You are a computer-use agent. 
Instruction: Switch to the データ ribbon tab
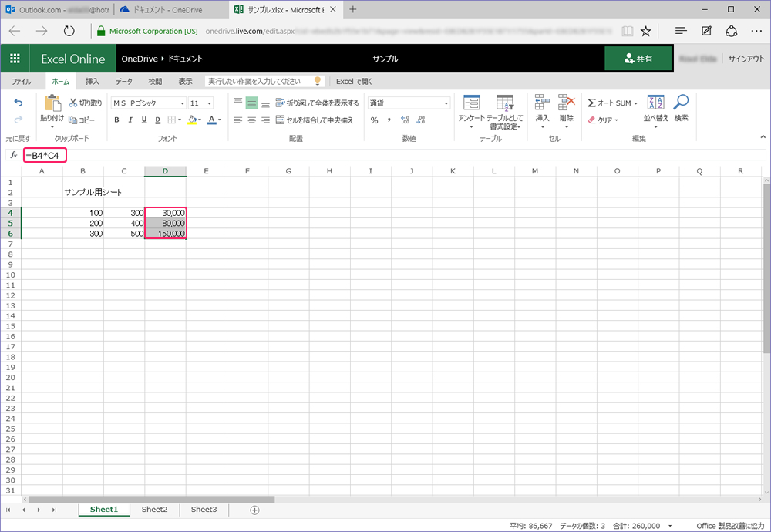(x=124, y=81)
